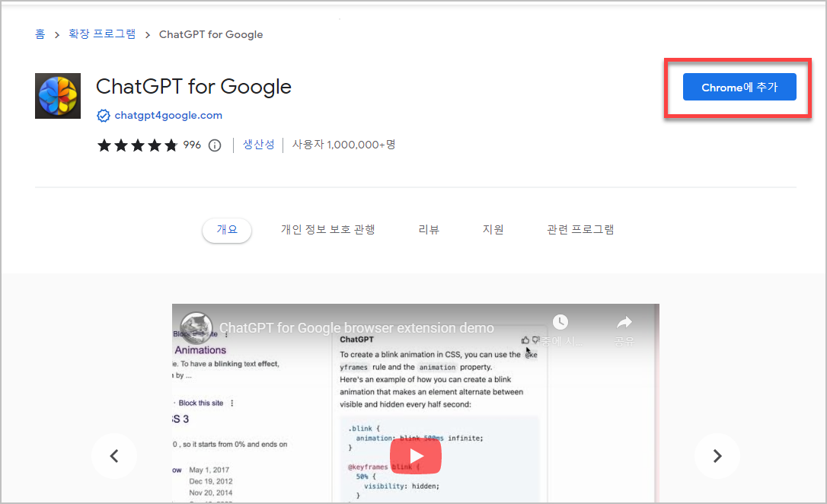Switch to the 리뷰 tab

pos(429,229)
